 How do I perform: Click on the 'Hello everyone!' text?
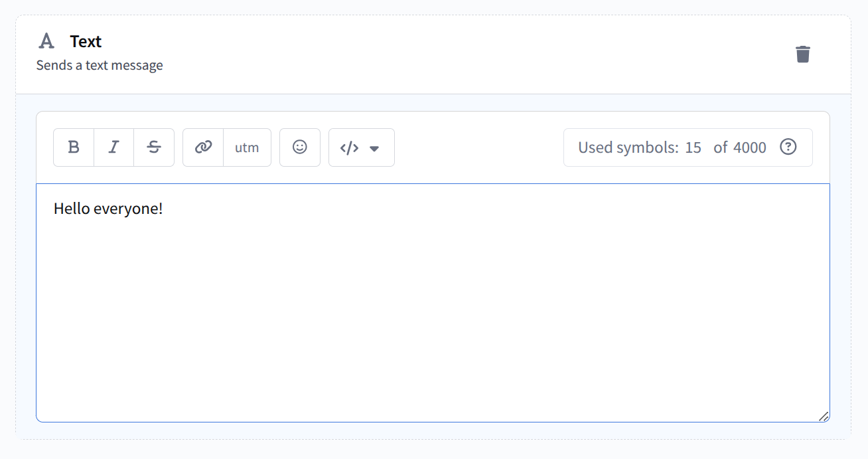pos(108,209)
